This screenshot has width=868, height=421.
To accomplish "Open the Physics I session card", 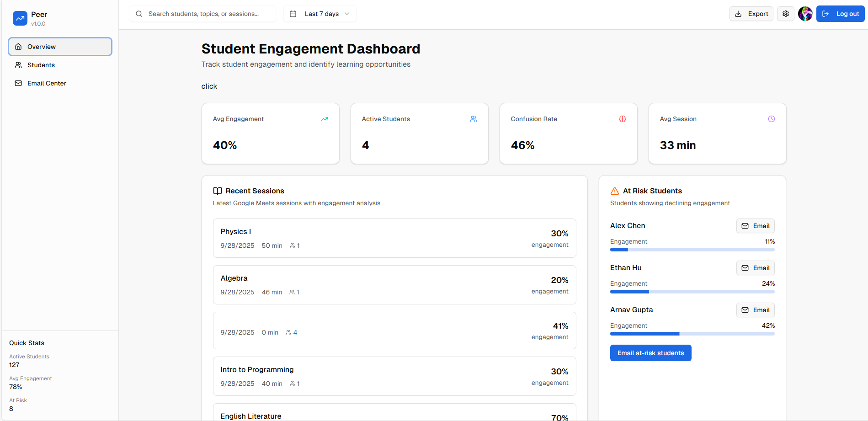I will (394, 238).
